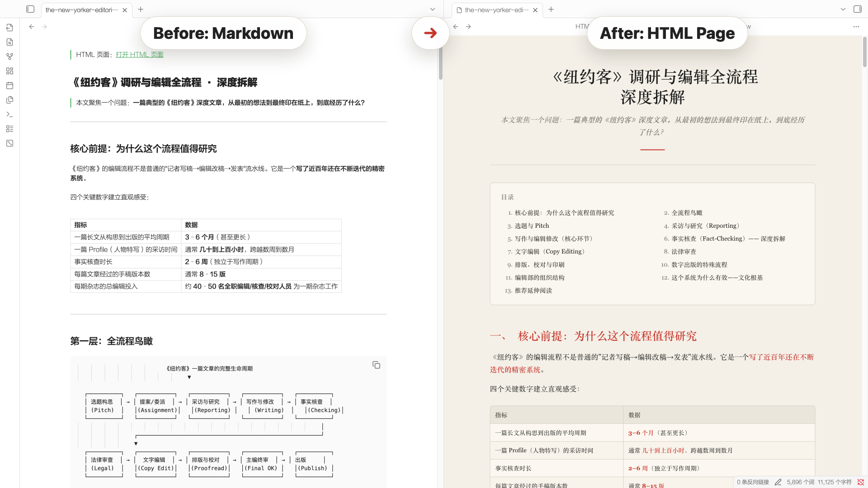Toggle the right sidebar panel
The image size is (868, 488).
click(x=857, y=9)
